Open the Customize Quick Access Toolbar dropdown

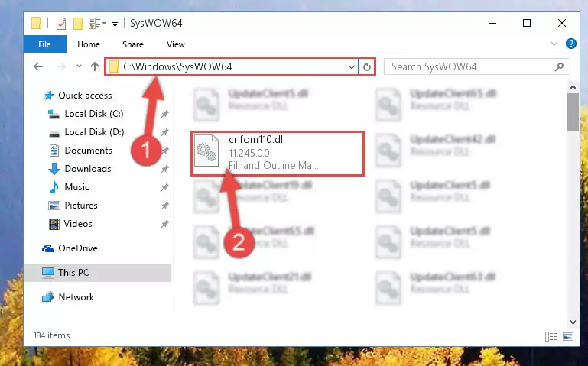pos(115,24)
